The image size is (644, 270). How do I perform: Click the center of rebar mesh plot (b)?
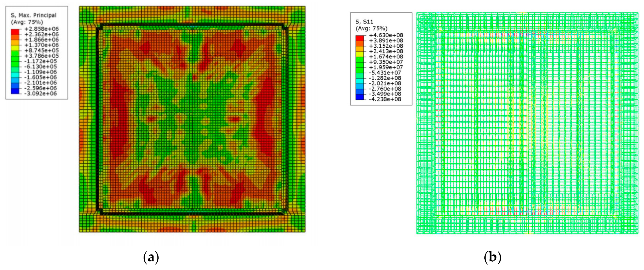pyautogui.click(x=527, y=123)
